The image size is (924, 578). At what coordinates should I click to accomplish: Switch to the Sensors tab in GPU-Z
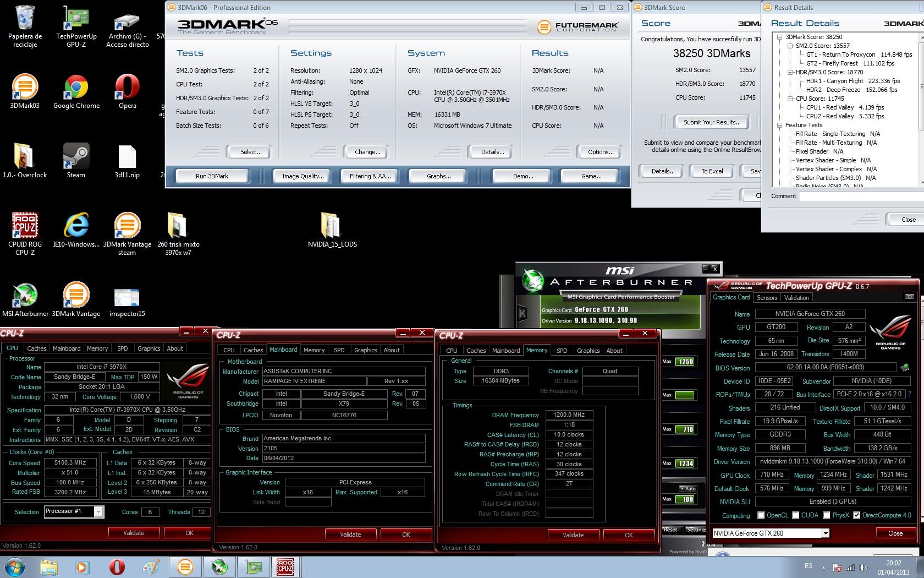767,297
